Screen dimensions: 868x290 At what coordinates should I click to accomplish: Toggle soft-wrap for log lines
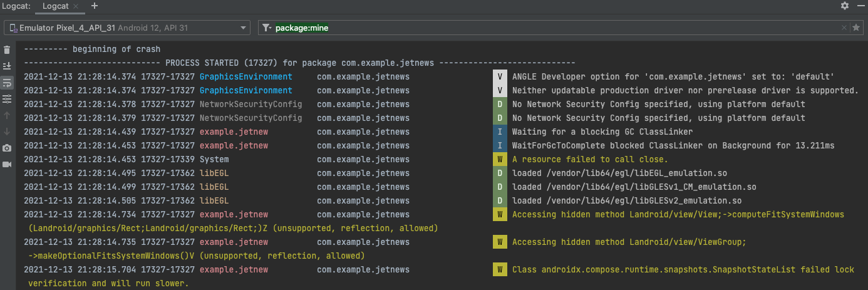click(x=7, y=82)
